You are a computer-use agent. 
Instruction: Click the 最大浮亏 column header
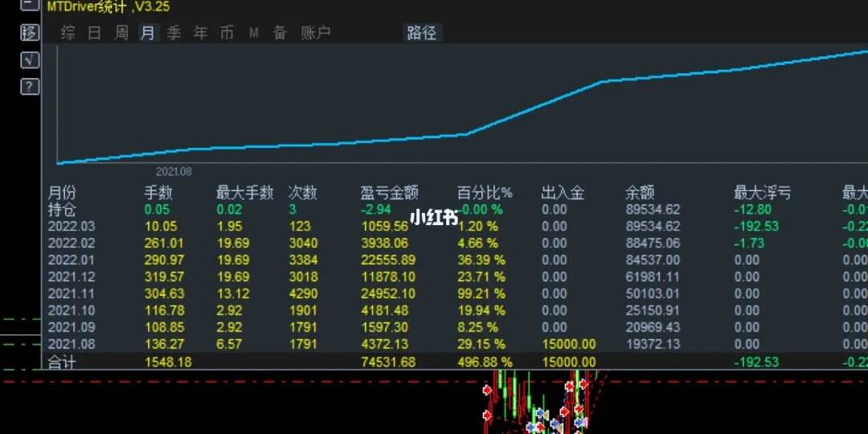(x=762, y=193)
